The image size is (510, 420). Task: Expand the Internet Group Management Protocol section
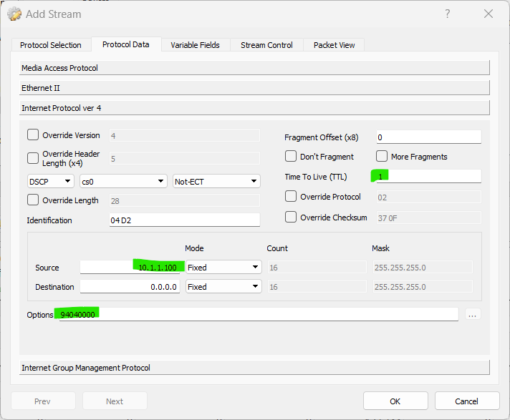(254, 368)
